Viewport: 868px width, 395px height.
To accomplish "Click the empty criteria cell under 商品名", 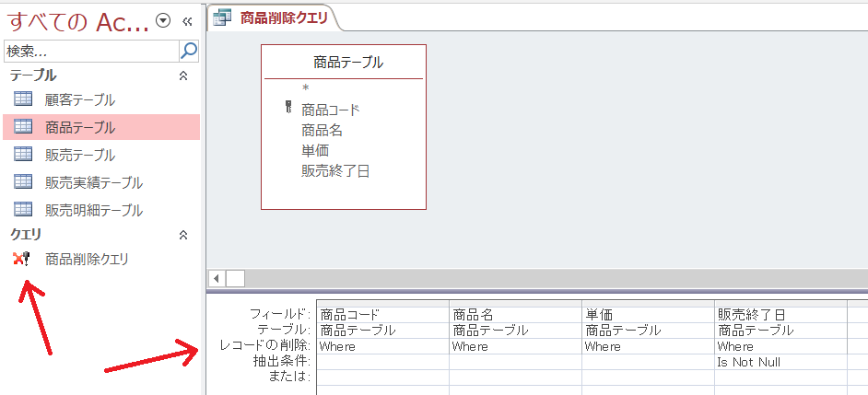I will 515,362.
